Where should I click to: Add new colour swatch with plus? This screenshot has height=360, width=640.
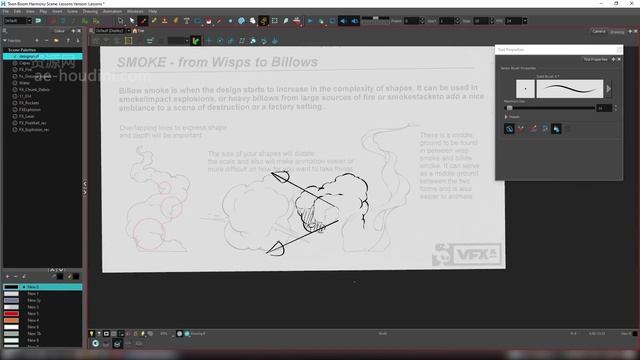click(x=7, y=277)
